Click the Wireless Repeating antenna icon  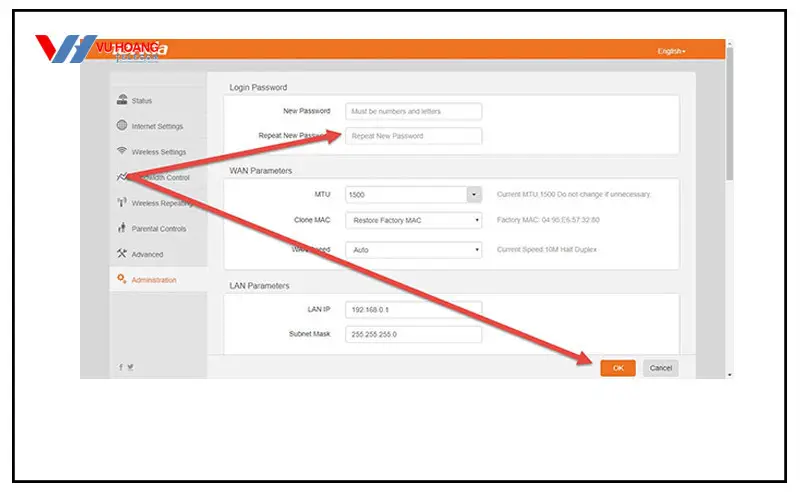(x=121, y=202)
